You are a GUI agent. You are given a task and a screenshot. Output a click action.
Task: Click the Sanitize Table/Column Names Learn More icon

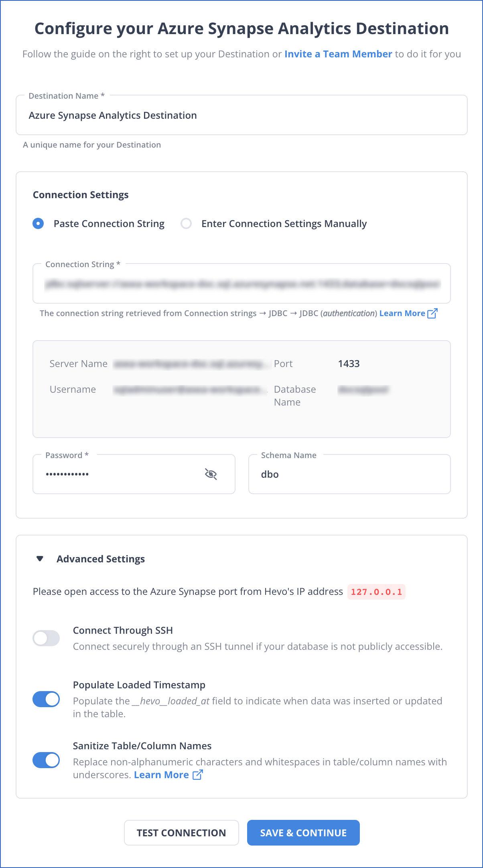(x=197, y=775)
